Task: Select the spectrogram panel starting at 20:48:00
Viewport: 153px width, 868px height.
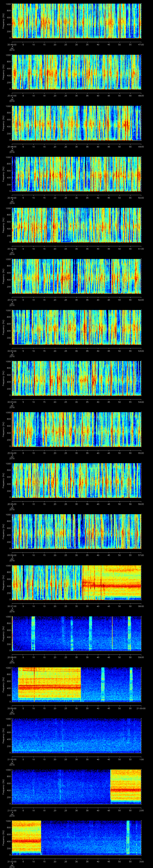Action: (x=77, y=123)
